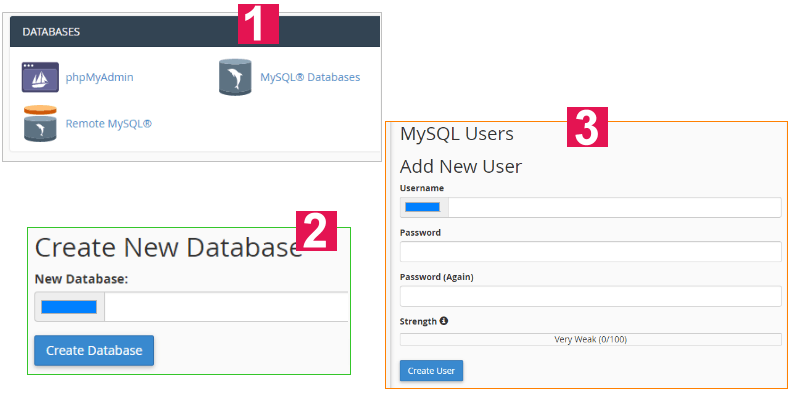794x398 pixels.
Task: Click the MySQL Databases dolphin icon
Action: tap(235, 77)
